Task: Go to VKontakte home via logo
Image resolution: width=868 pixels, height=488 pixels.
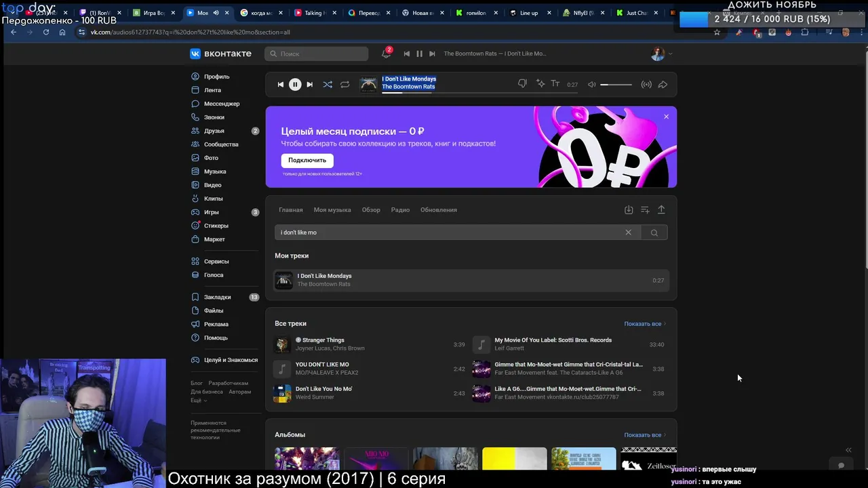Action: pos(220,54)
